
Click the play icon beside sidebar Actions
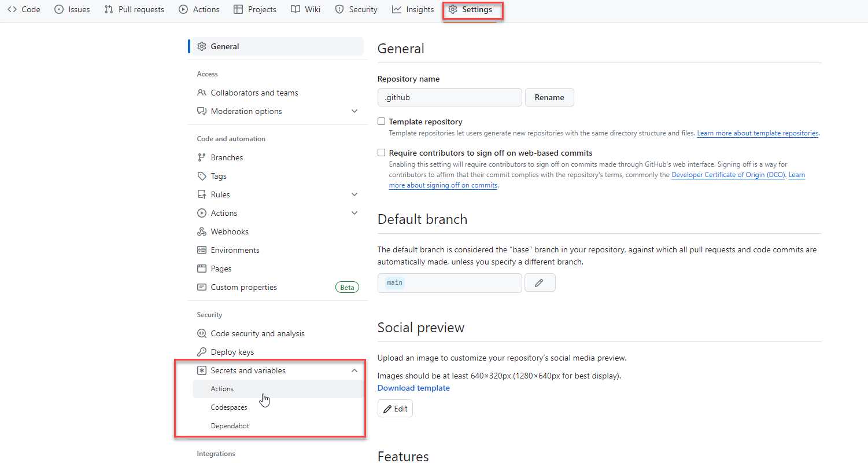202,213
